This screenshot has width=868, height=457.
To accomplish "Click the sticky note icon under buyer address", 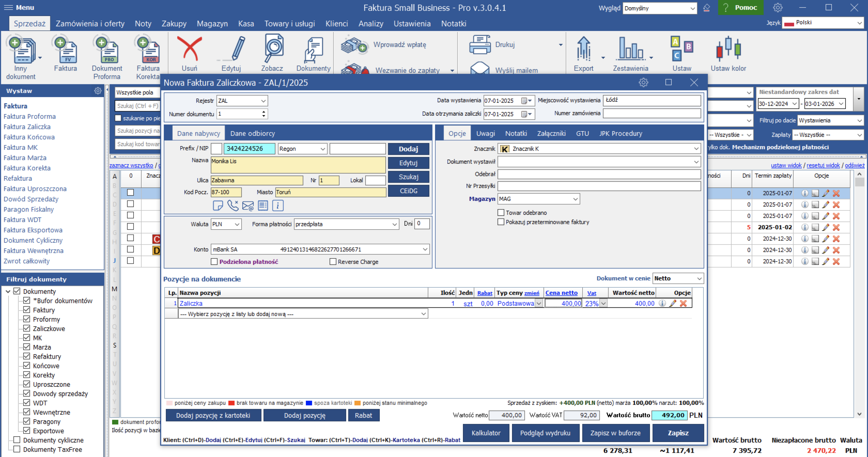I will pyautogui.click(x=218, y=205).
